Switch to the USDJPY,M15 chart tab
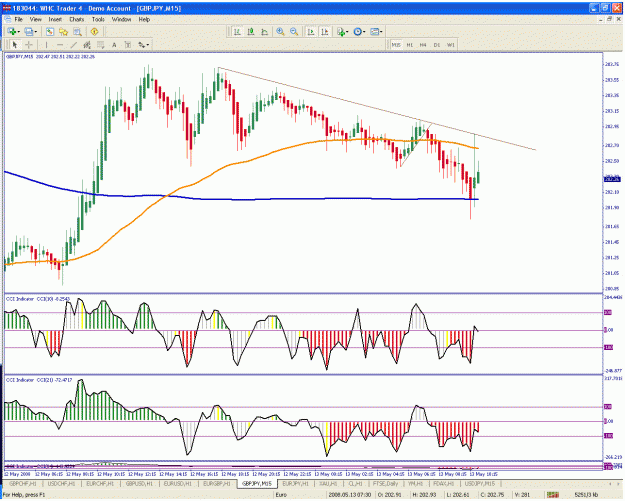Image resolution: width=625 pixels, height=501 pixels. [480, 483]
